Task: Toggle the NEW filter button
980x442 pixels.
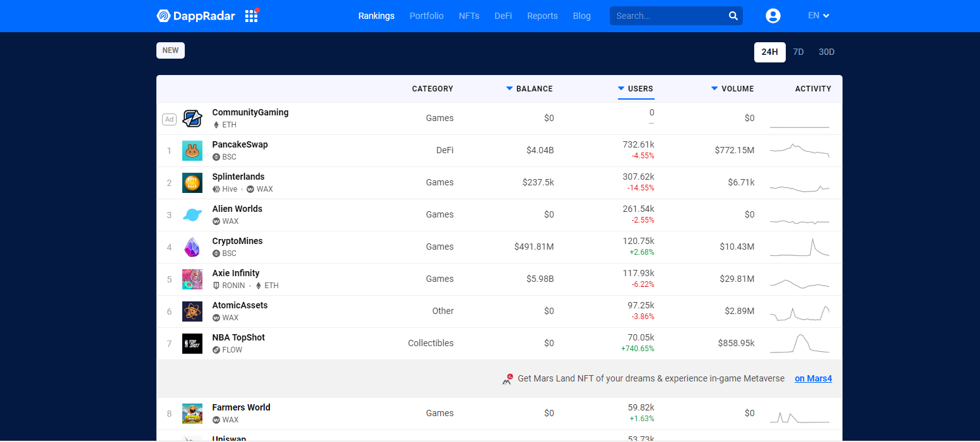Action: pyautogui.click(x=170, y=50)
